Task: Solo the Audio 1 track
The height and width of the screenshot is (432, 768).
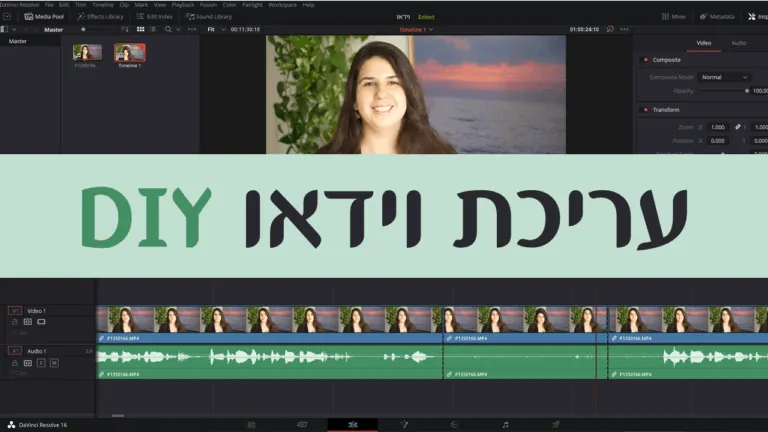Action: pos(41,363)
